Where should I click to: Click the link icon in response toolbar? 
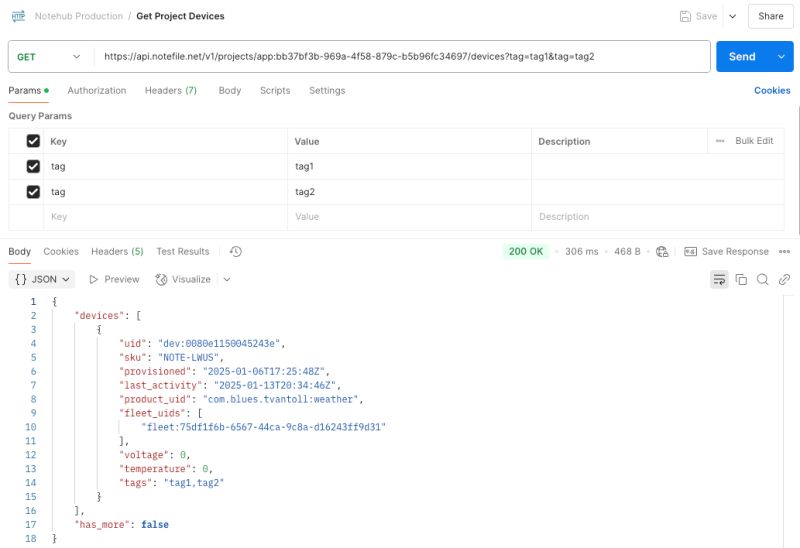tap(785, 280)
